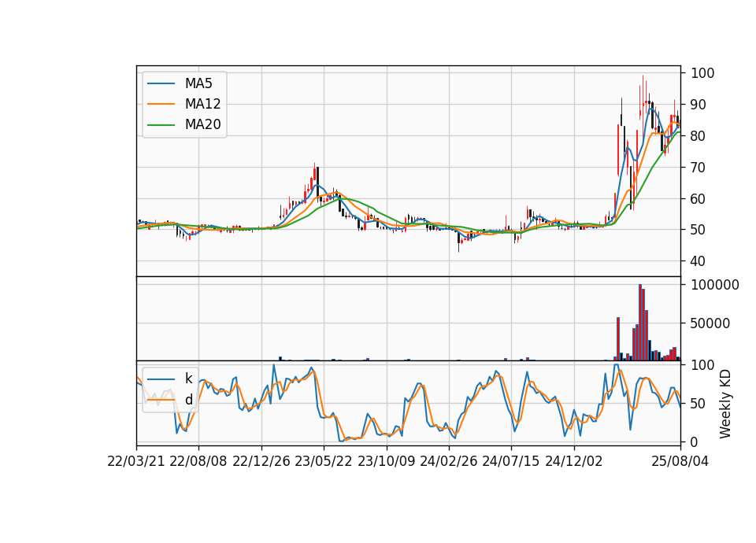Click the MA5 legend label
This screenshot has height=543, width=756.
[198, 83]
